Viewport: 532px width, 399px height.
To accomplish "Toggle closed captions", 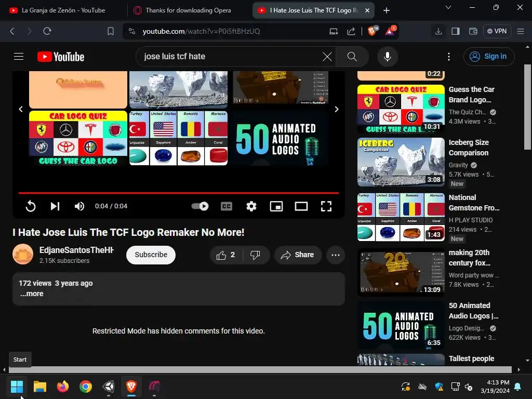I will [227, 206].
